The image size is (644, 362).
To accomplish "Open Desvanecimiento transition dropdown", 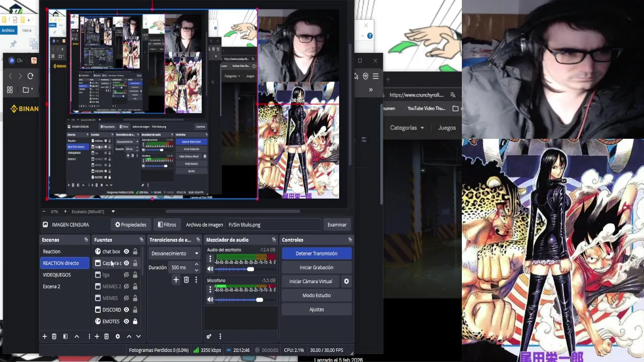I will tap(175, 253).
